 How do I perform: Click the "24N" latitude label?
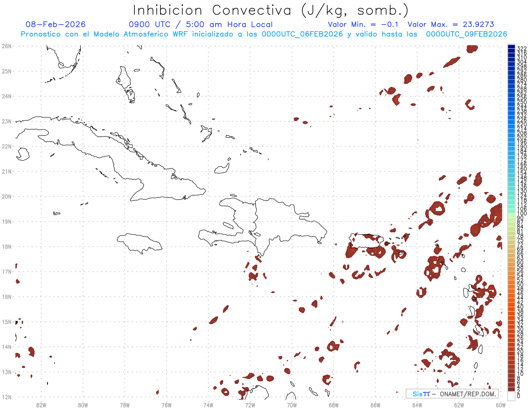6,96
